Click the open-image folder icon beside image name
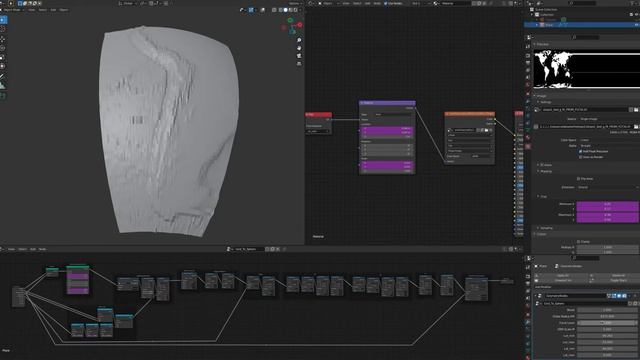640x360 pixels. [x=636, y=110]
